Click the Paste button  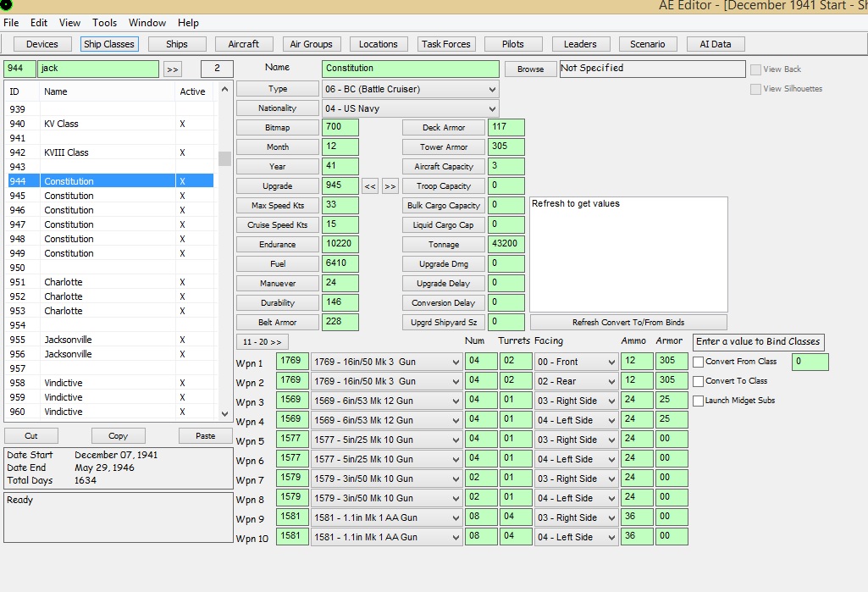point(206,436)
